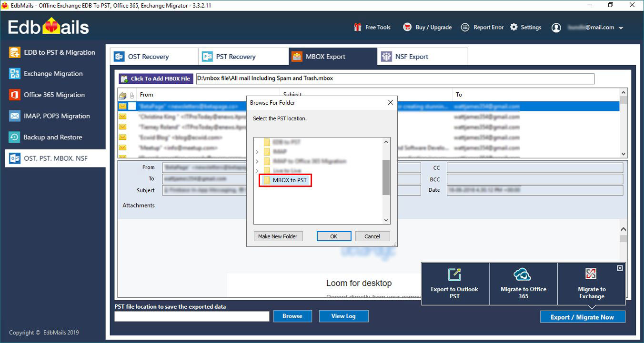The image size is (644, 343).
Task: Expand the Live to Live folder
Action: coord(257,171)
